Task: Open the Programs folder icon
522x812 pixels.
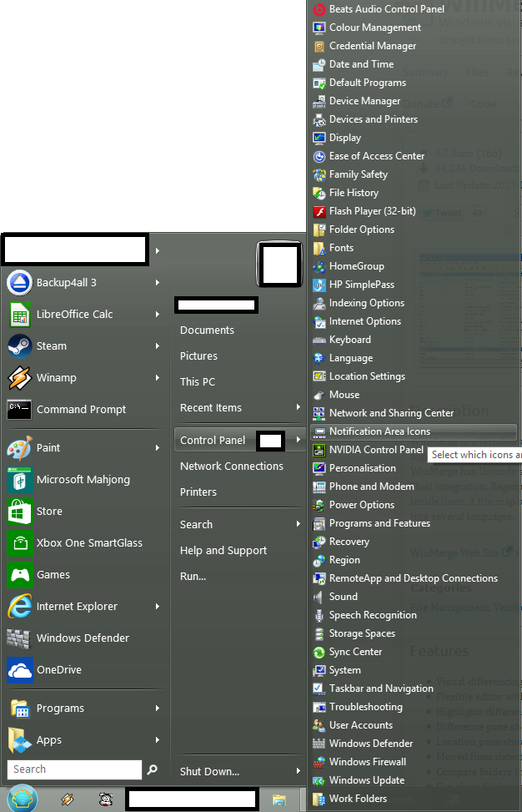Action: point(20,709)
